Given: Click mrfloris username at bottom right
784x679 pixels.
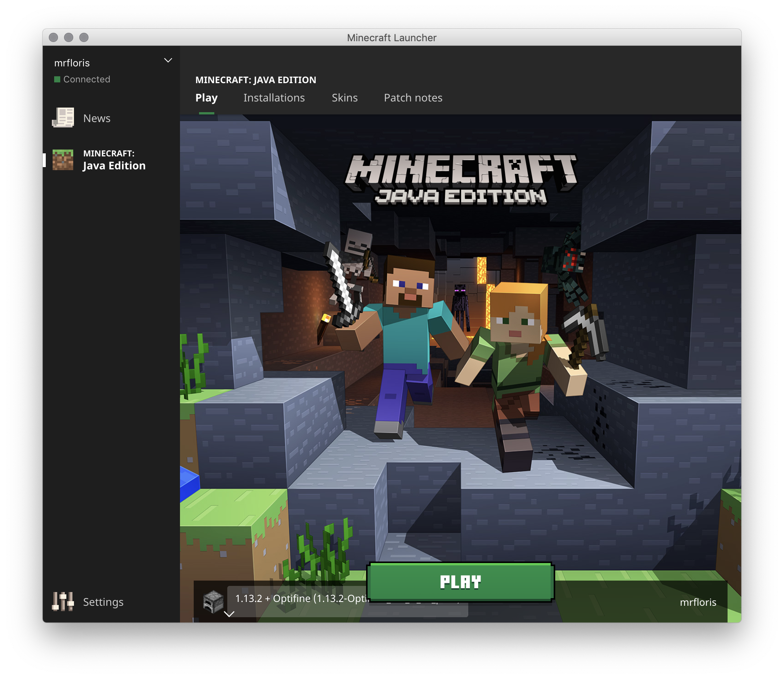Looking at the screenshot, I should [698, 602].
